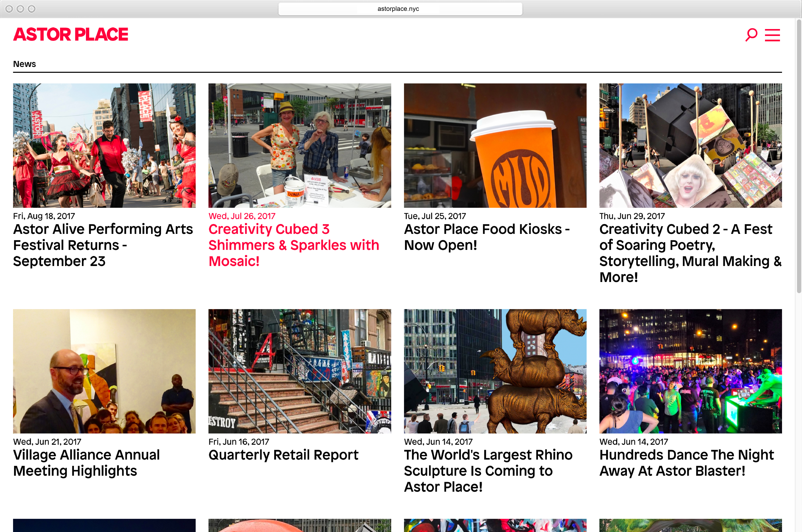Click the Astor Place logo
Viewport: 802px width, 532px height.
point(71,35)
